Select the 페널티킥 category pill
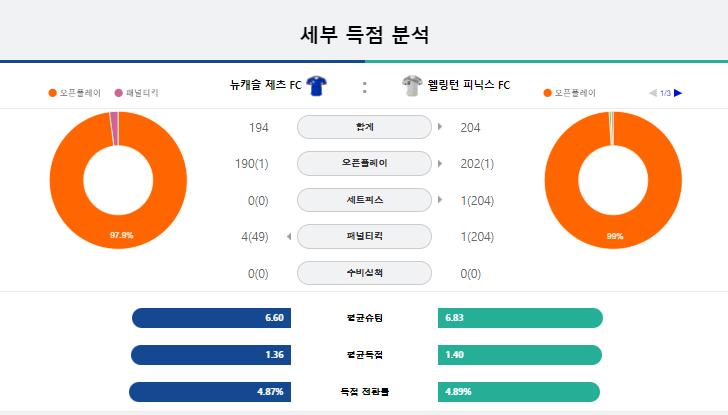The width and height of the screenshot is (728, 415). click(364, 236)
